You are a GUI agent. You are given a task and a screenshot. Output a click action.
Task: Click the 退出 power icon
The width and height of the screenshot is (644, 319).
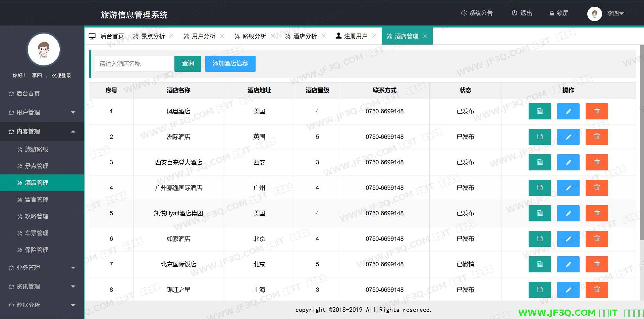point(514,13)
